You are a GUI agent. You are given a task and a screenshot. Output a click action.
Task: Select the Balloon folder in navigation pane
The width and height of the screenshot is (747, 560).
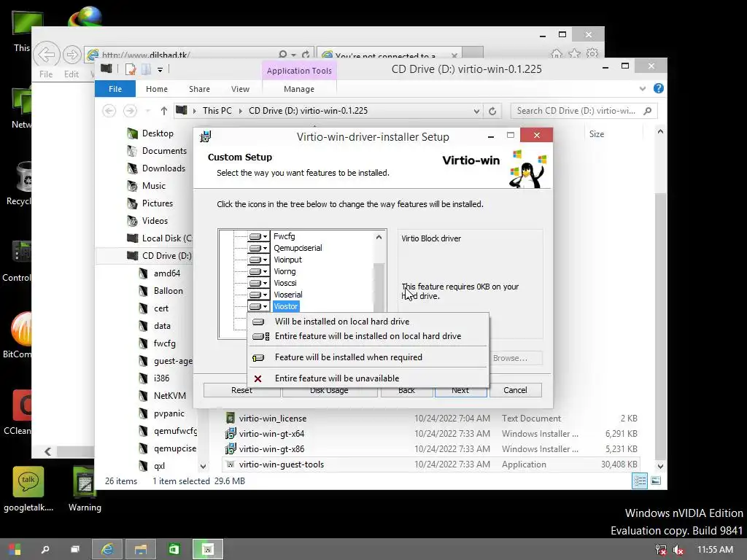(169, 291)
